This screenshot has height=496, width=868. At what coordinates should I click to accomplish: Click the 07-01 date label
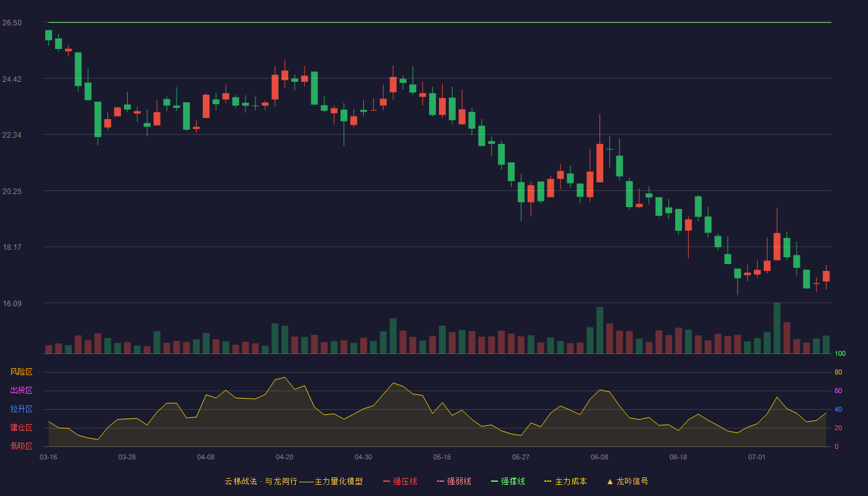point(757,457)
